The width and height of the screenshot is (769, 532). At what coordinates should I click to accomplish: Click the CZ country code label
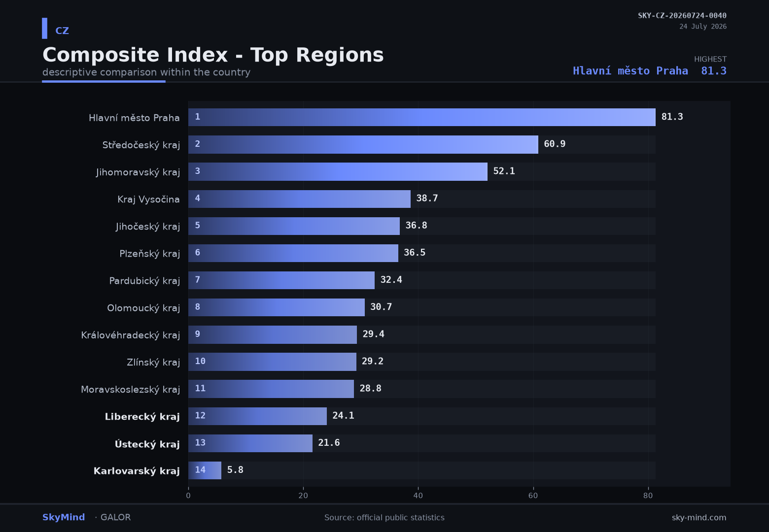point(62,31)
